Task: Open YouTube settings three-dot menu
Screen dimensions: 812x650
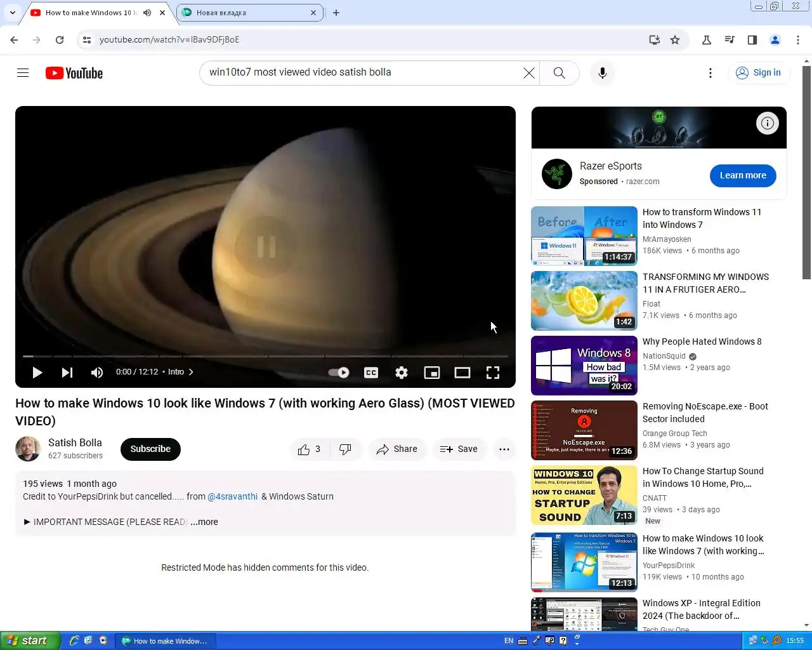Action: pos(710,73)
